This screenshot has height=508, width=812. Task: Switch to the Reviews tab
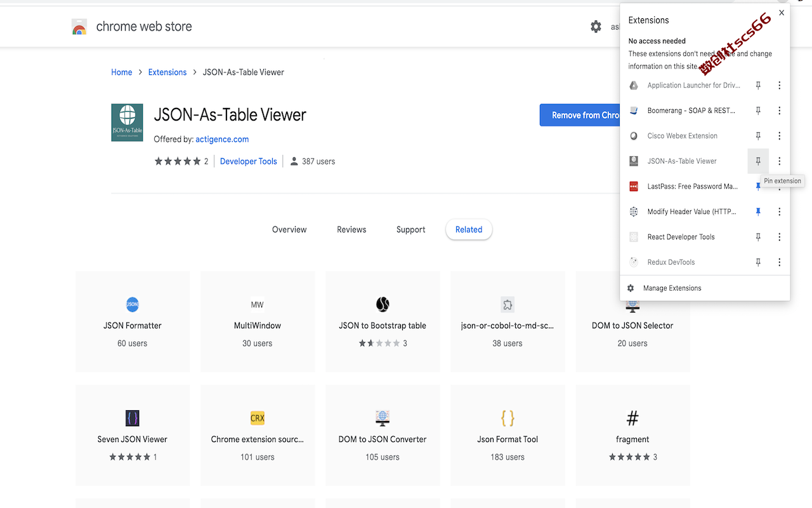(x=351, y=230)
